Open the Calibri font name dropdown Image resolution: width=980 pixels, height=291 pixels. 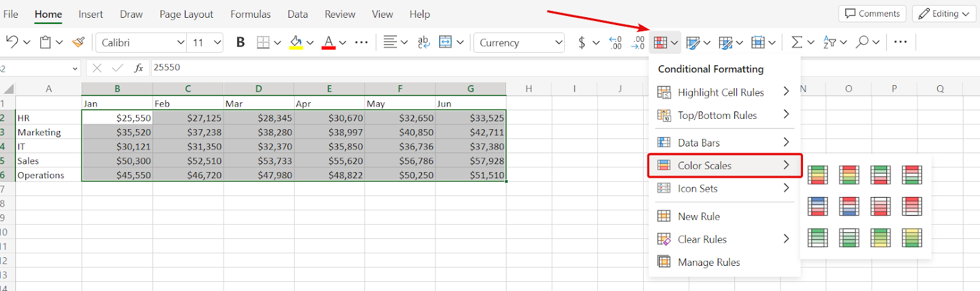tap(181, 42)
